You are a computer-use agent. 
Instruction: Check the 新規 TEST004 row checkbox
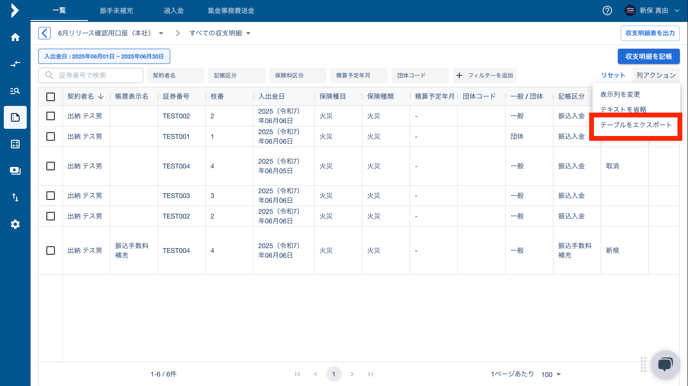click(50, 250)
